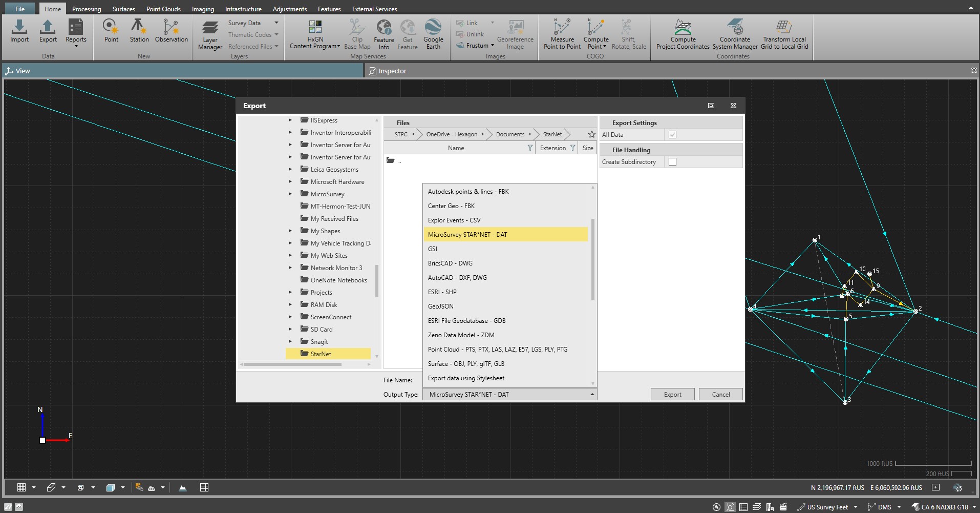Click the output type list scrollbar

593,259
